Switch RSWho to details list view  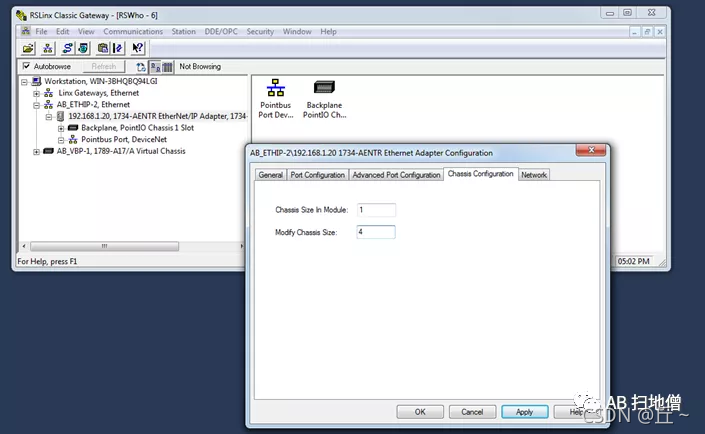(167, 67)
